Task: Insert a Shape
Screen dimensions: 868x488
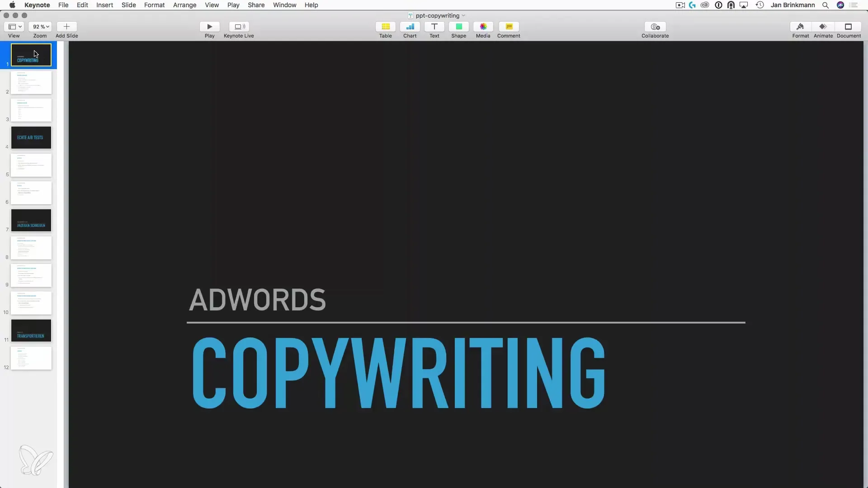Action: coord(459,27)
